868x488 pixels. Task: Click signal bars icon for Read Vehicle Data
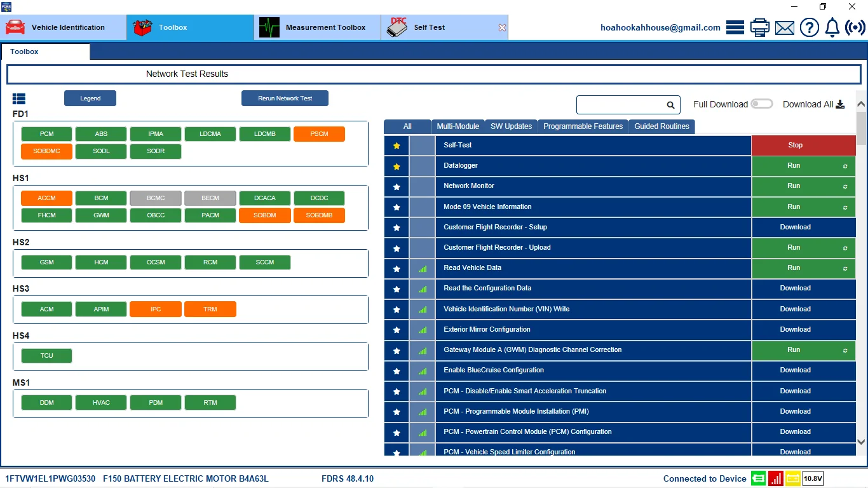(423, 269)
